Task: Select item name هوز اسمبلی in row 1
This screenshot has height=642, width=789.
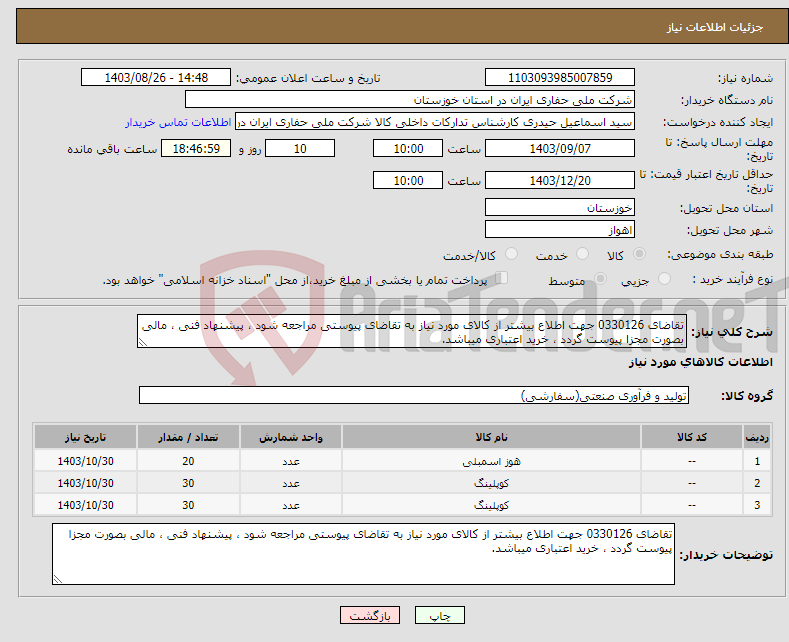Action: click(491, 461)
